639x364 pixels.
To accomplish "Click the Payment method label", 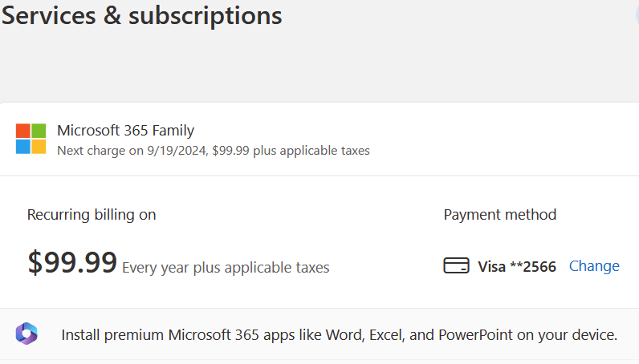I will (x=499, y=215).
